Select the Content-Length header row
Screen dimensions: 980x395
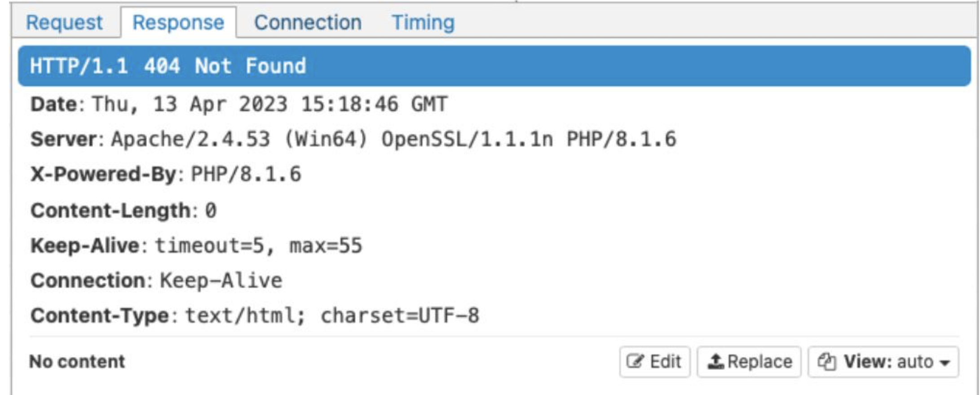(124, 211)
